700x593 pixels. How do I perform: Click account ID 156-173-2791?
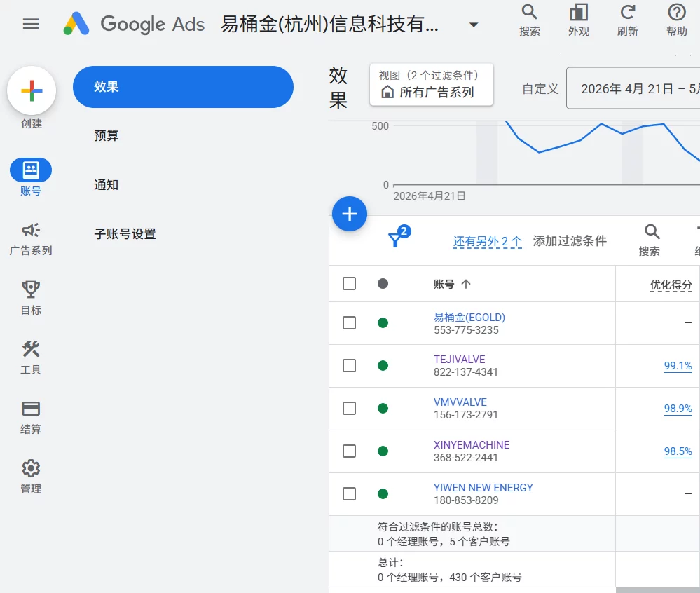coord(466,415)
